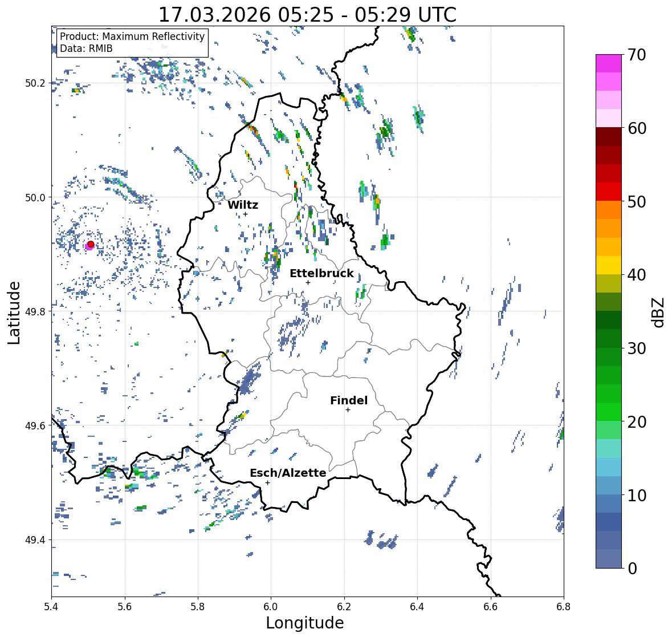Click the Findel station cross marker
Screen dimensions: 672x637
click(x=348, y=410)
